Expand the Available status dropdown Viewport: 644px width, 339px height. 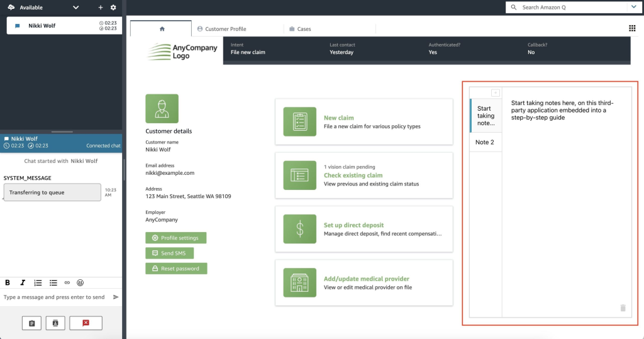[75, 8]
